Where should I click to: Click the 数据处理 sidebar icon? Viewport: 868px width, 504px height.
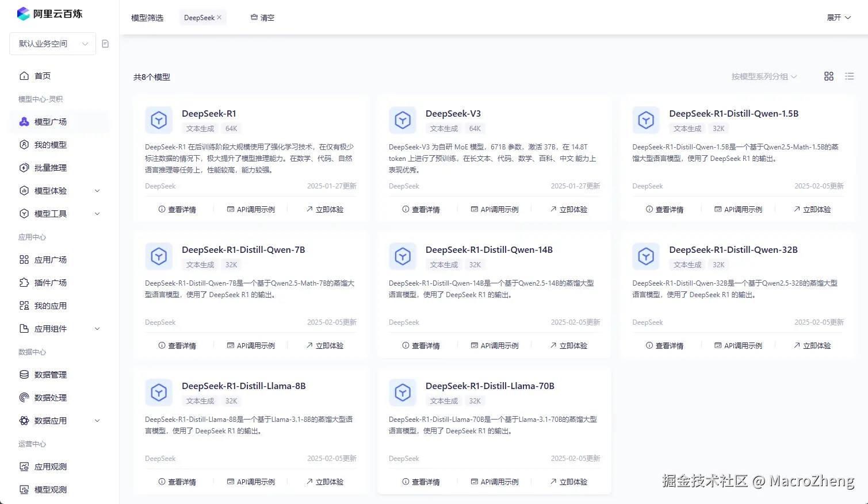(x=24, y=398)
